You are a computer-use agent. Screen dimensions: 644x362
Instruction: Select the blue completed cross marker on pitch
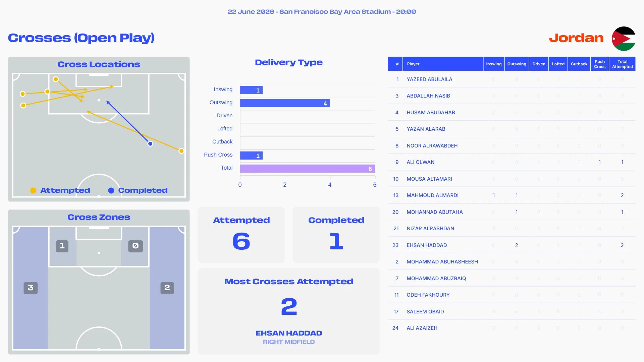click(150, 144)
